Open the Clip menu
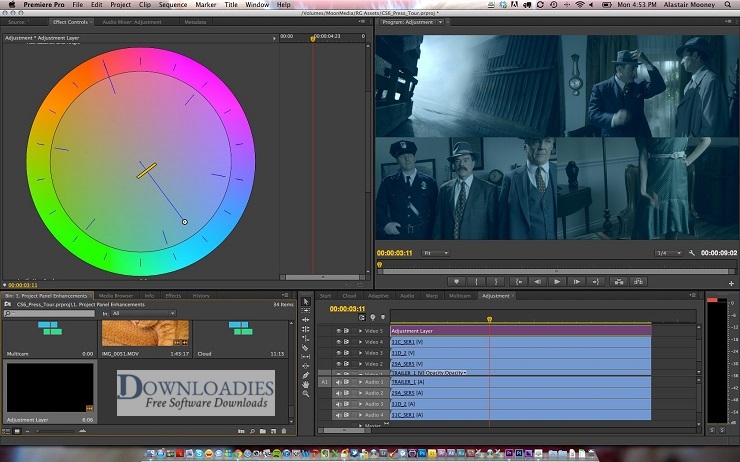The height and width of the screenshot is (462, 740). click(145, 5)
